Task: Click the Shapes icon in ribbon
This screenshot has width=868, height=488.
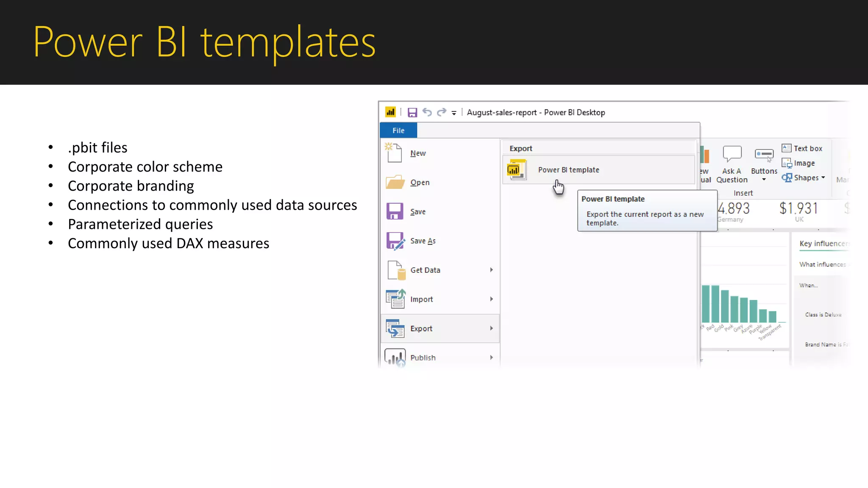Action: [787, 178]
